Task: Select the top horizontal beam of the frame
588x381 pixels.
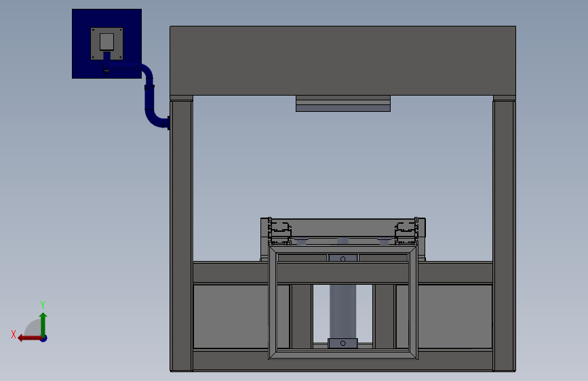Action: 342,60
